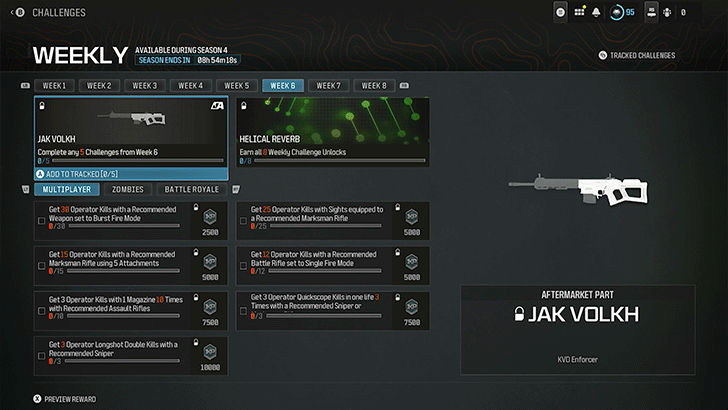Open the party members icon
Viewport: 728px width, 410px height.
coord(667,13)
